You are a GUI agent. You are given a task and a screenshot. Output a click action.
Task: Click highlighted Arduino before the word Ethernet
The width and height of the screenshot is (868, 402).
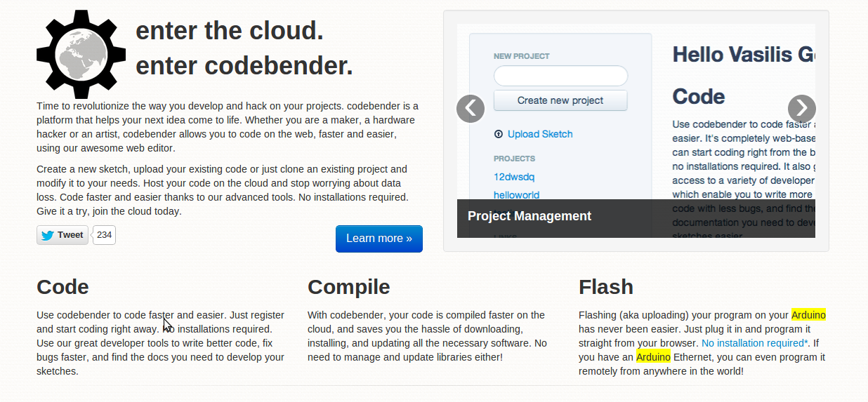click(x=653, y=357)
